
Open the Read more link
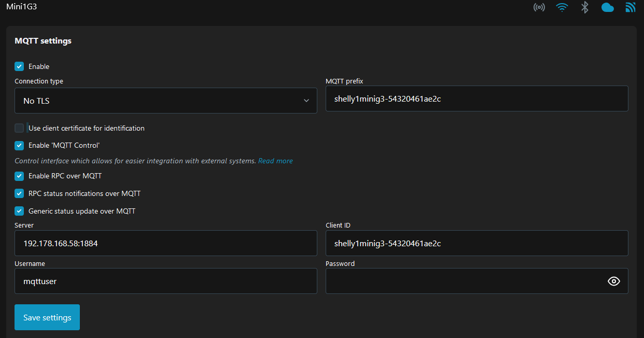tap(275, 161)
